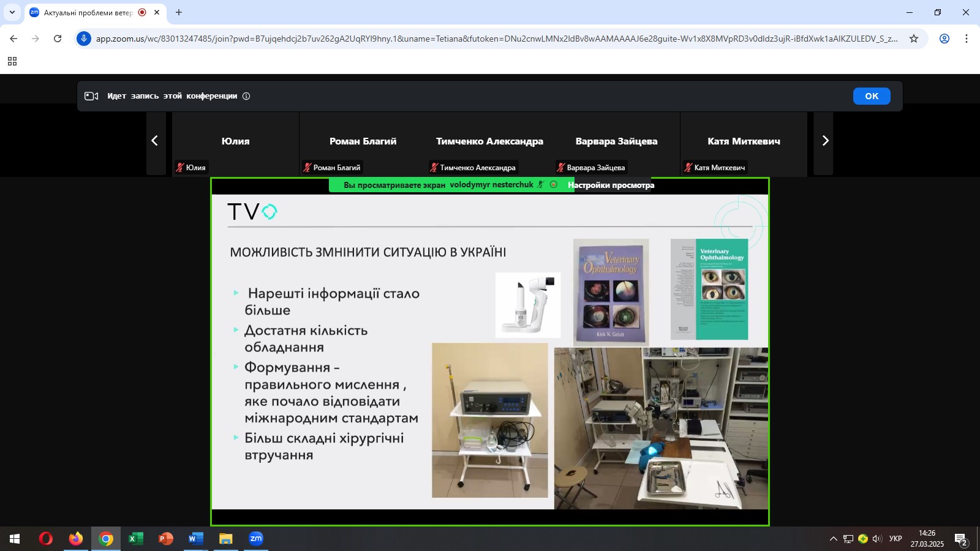Screen dimensions: 980x551
Task: Open the Windows Start menu
Action: click(15, 539)
